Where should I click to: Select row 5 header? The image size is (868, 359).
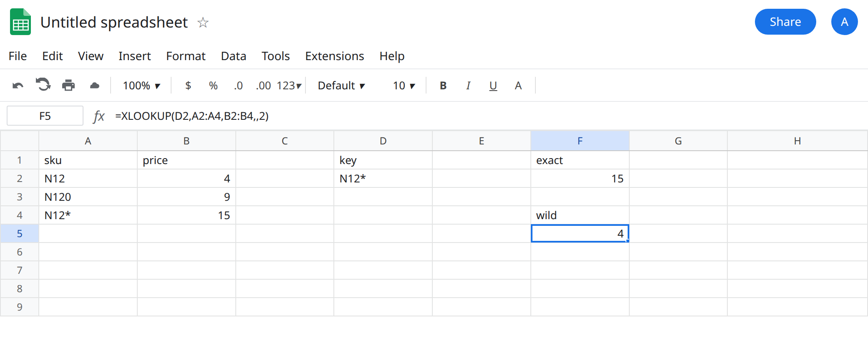coord(20,233)
